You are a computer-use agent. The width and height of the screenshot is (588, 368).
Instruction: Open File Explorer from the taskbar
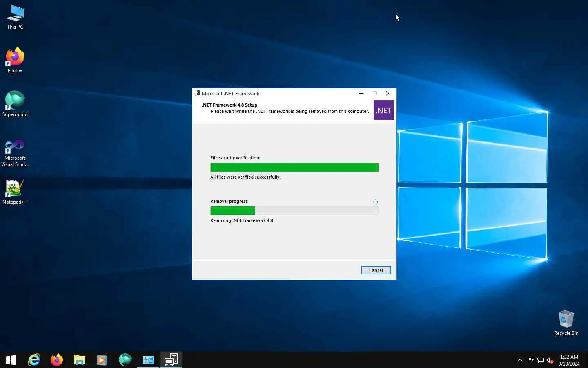(x=80, y=360)
